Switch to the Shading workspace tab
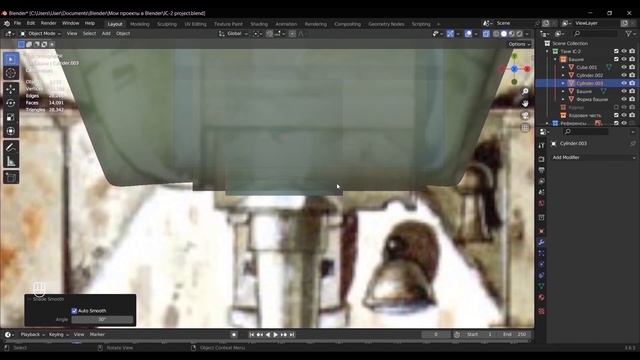 pos(259,24)
